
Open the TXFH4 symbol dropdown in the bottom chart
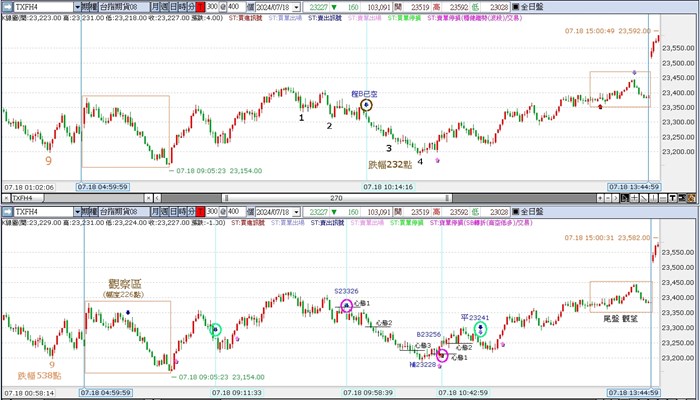78,212
